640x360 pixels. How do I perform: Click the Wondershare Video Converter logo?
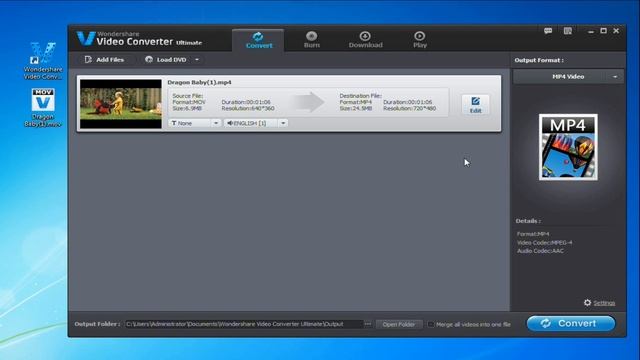point(139,39)
